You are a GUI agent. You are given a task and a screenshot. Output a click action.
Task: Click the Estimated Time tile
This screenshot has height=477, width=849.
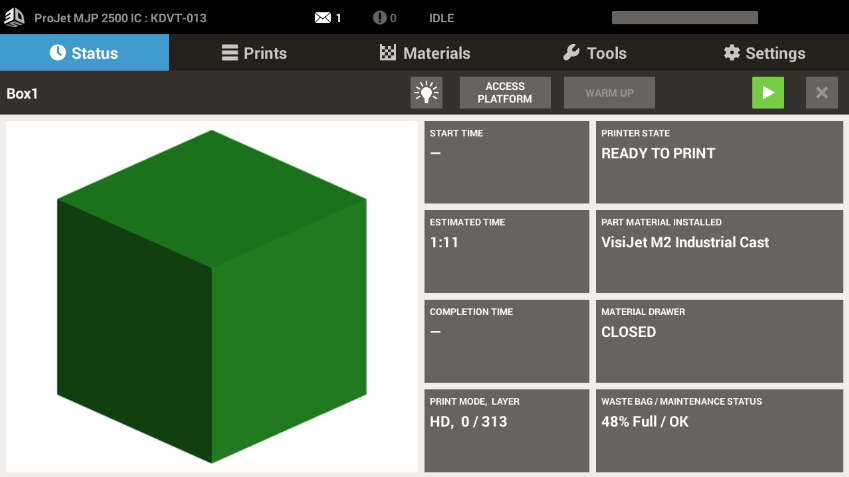506,251
